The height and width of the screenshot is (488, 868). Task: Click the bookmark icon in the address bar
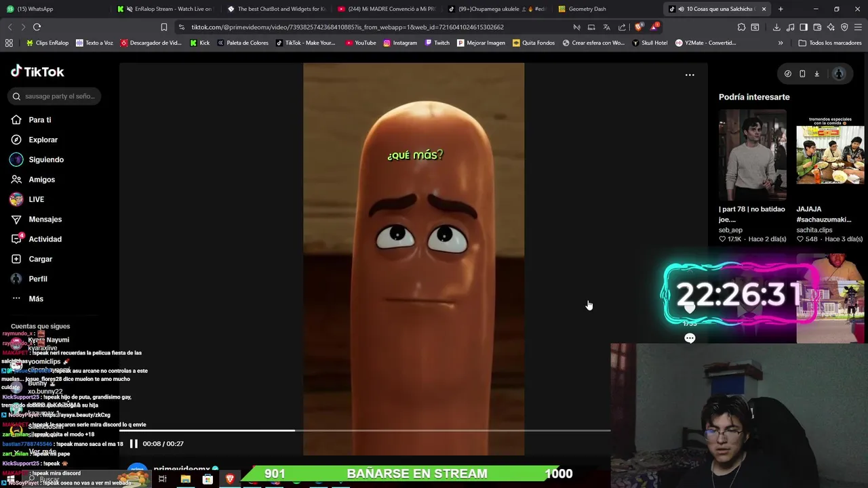coord(163,27)
